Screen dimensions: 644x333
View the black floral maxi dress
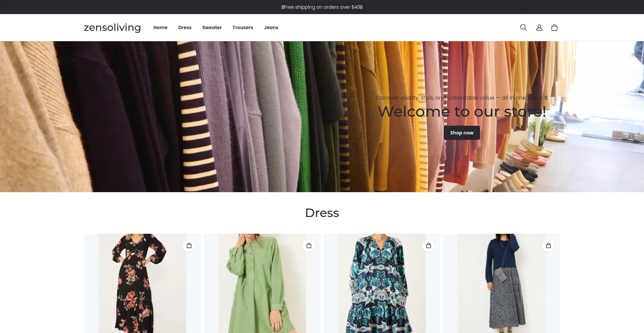tap(142, 288)
